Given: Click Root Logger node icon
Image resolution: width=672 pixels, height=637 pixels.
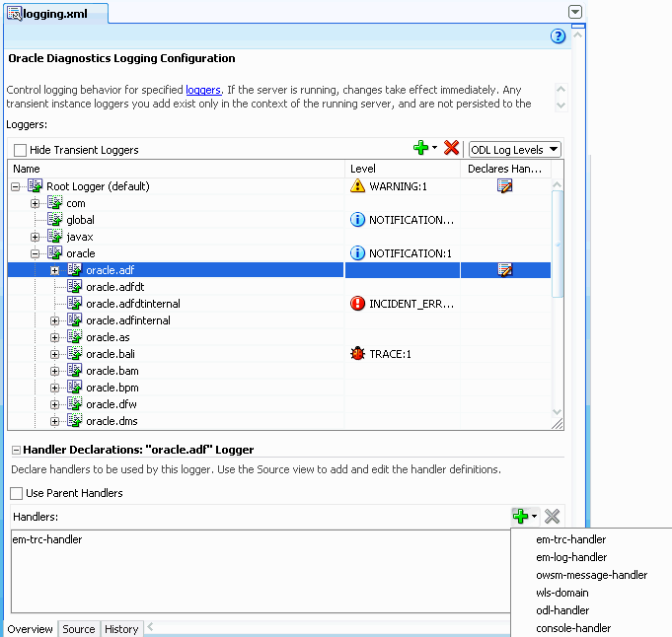Looking at the screenshot, I should (x=36, y=186).
